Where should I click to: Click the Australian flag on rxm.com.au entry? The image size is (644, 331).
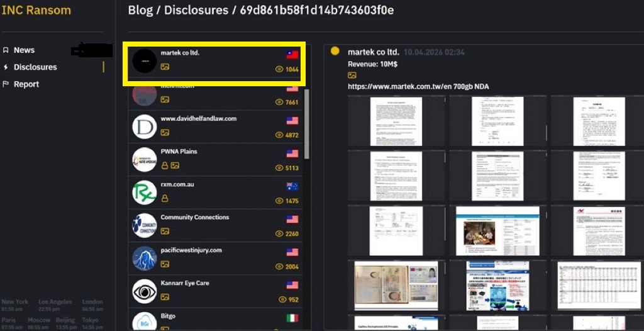tap(292, 186)
